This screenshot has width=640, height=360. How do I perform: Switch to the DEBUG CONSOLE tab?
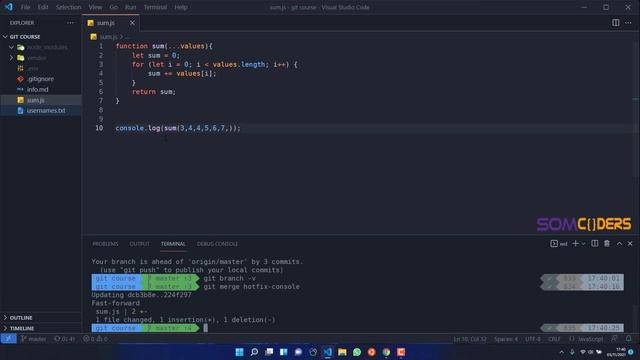point(217,244)
